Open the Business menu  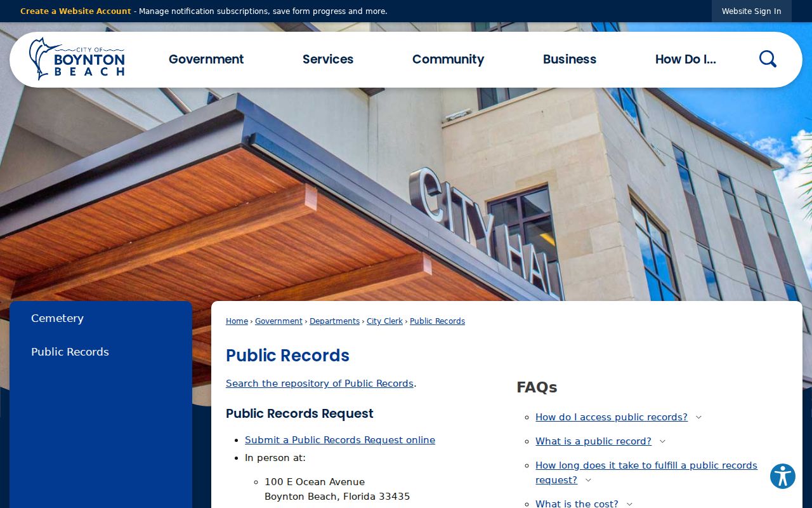(570, 59)
